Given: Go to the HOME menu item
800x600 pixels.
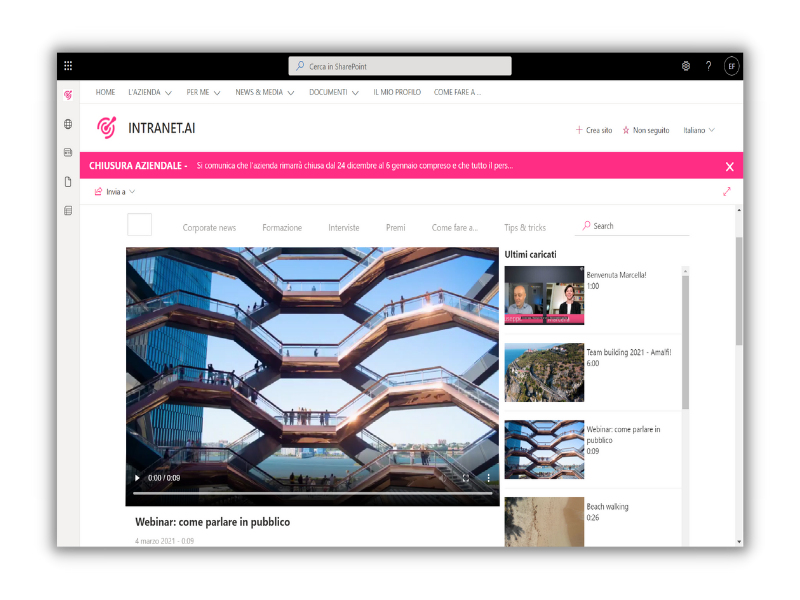Looking at the screenshot, I should pyautogui.click(x=105, y=92).
